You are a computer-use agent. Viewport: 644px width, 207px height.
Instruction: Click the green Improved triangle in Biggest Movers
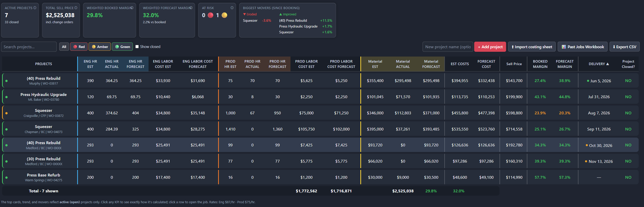[281, 14]
